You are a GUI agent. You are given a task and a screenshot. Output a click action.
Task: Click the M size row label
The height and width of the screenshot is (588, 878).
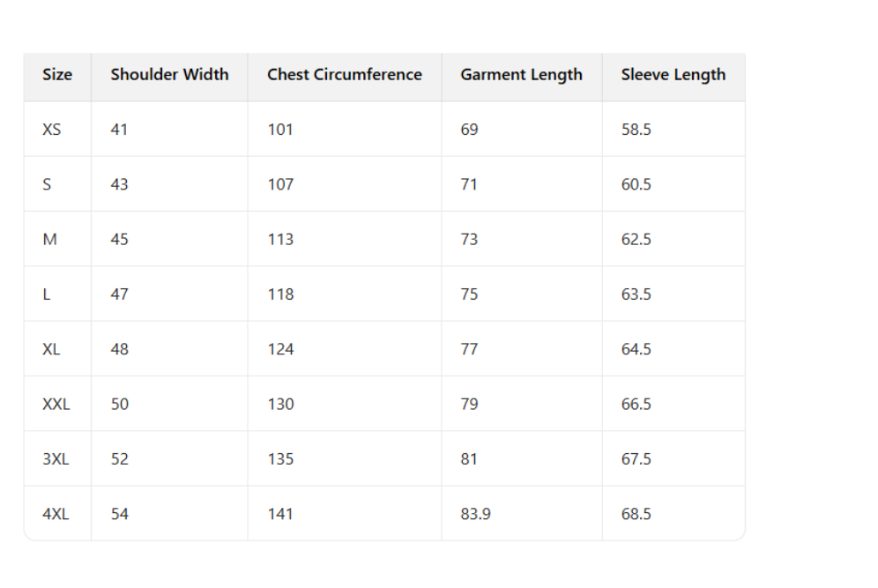[50, 240]
